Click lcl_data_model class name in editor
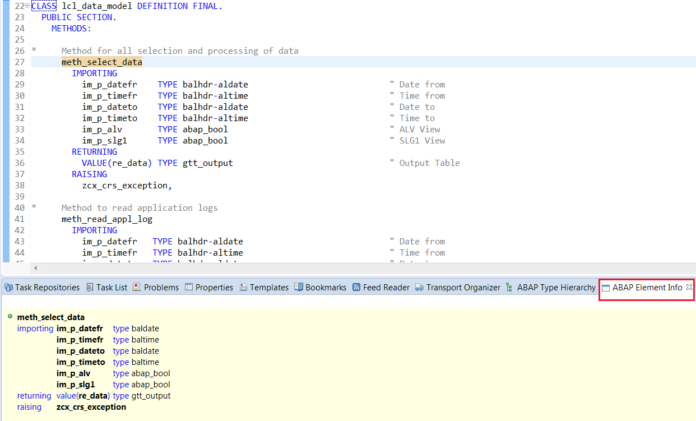 point(97,6)
